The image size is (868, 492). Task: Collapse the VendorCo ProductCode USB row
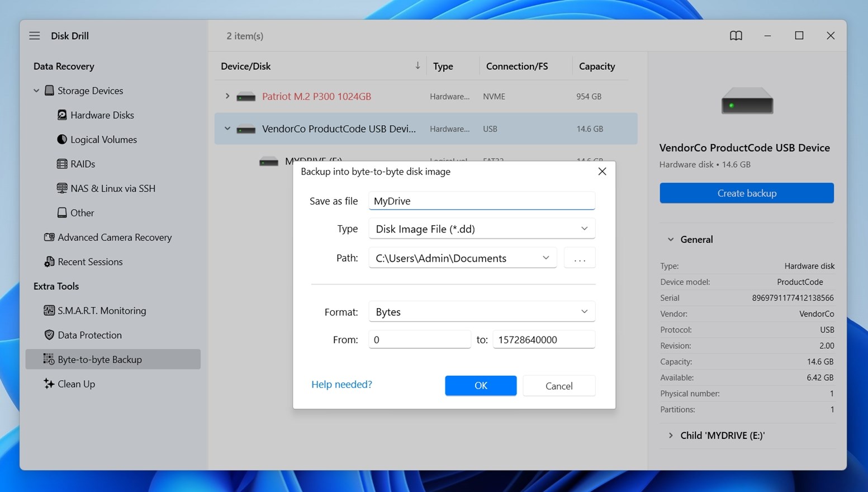click(227, 129)
